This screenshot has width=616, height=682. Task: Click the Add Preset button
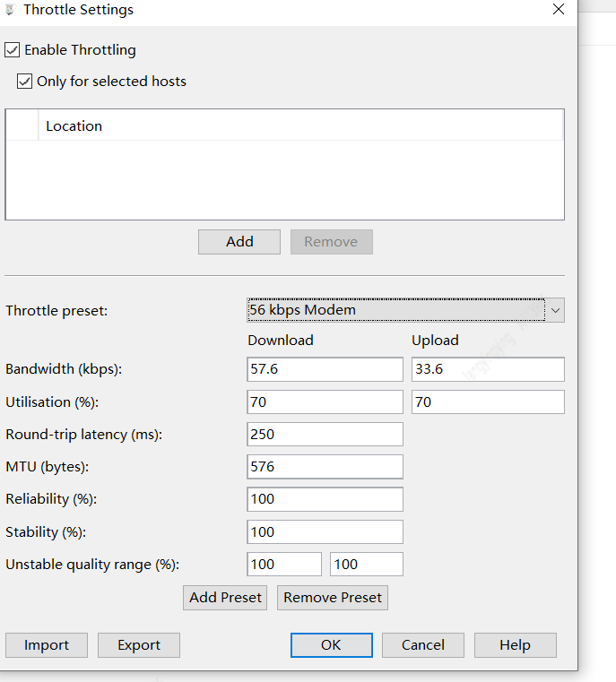(225, 598)
